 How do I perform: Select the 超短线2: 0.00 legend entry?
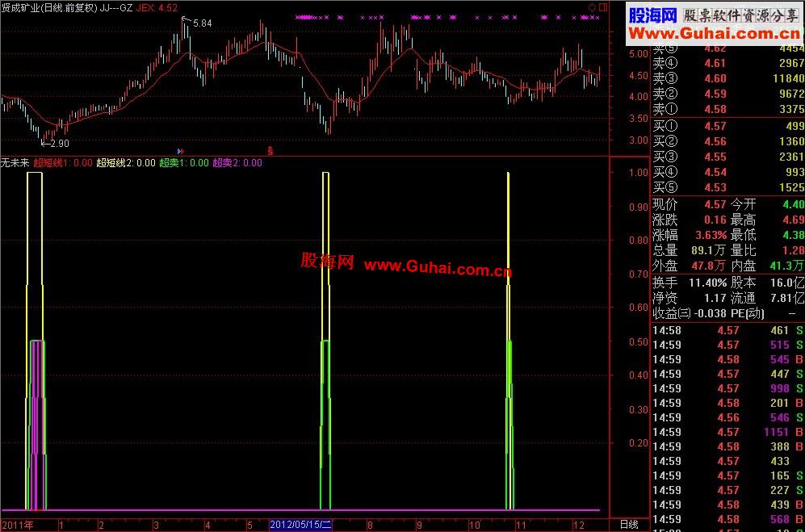point(126,163)
